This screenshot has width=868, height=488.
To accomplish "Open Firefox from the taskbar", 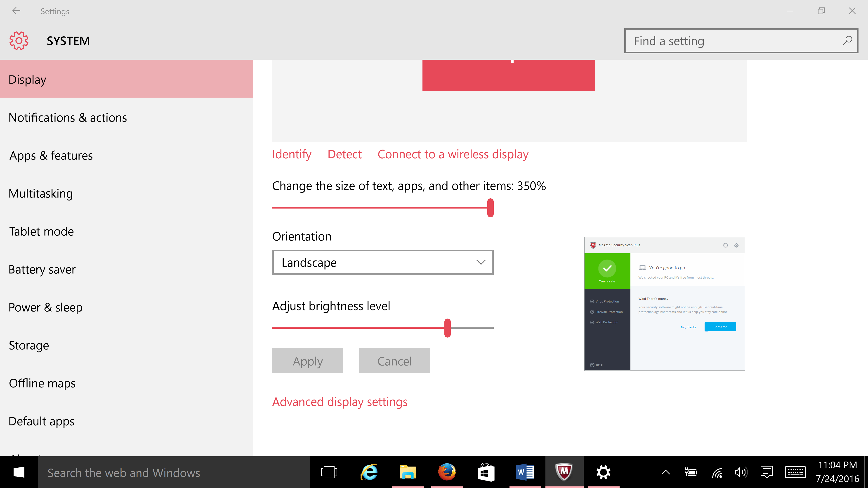I will pyautogui.click(x=447, y=472).
